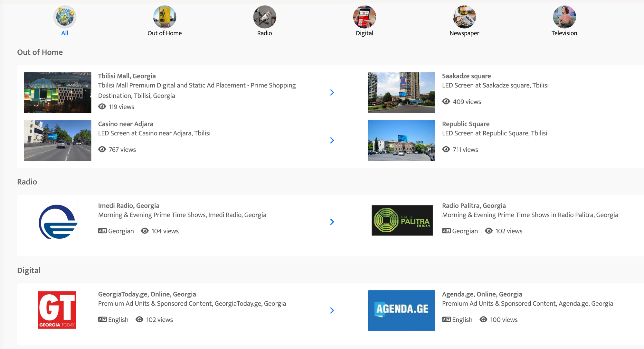This screenshot has height=349, width=644.
Task: Click the 'Digital' section heading
Action: [x=29, y=271]
